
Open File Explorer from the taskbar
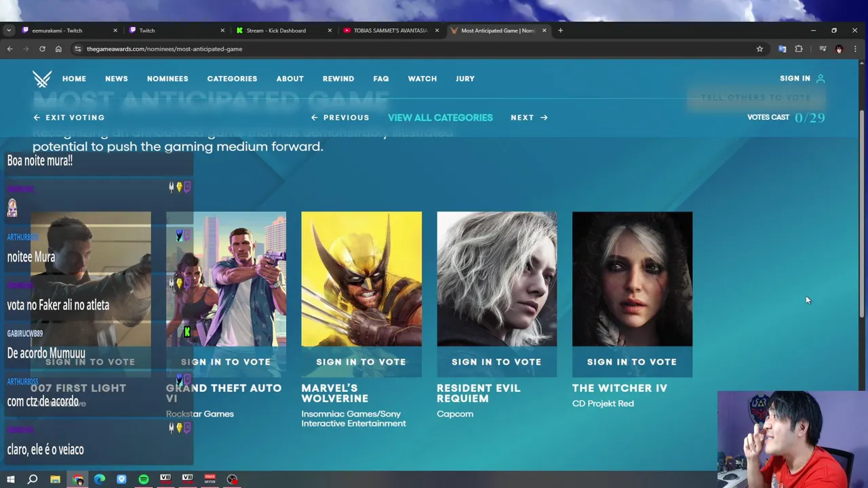coord(55,479)
